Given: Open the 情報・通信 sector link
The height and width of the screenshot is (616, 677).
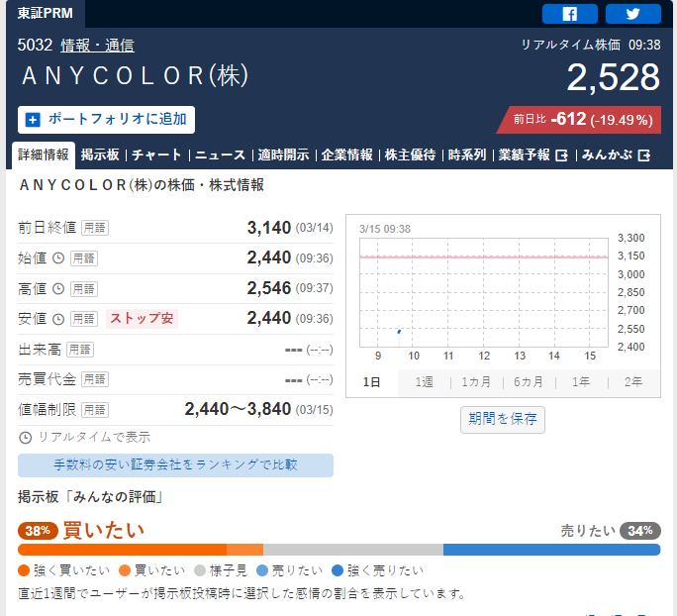Looking at the screenshot, I should (98, 45).
